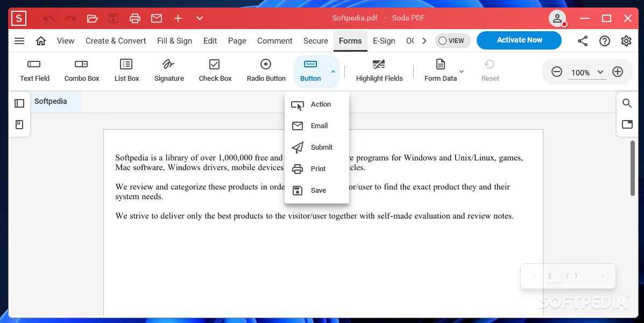Click the vertical scrollbar thumb
644x323 pixels.
(x=633, y=168)
